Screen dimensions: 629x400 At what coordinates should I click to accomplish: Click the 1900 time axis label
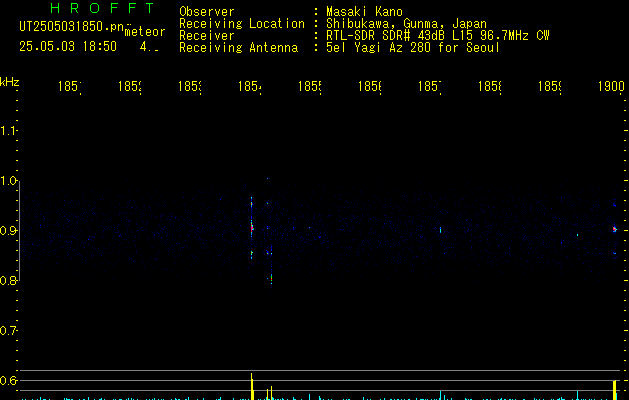click(611, 86)
